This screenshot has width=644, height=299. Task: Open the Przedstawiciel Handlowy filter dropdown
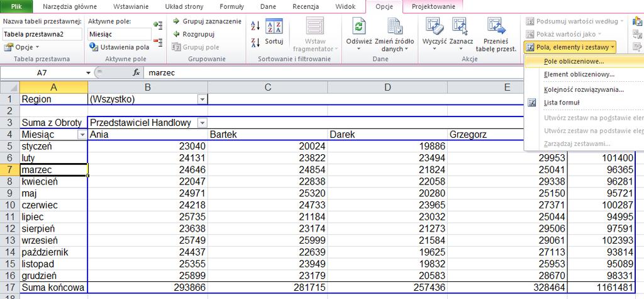point(202,123)
